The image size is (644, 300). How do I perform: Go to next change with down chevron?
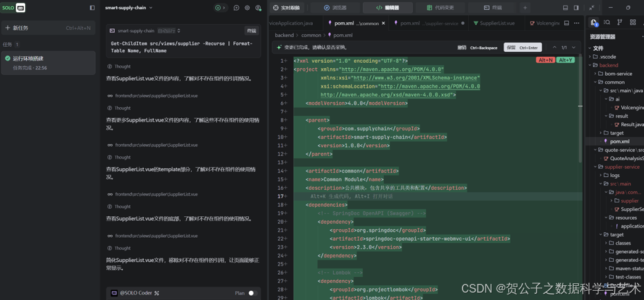click(574, 47)
